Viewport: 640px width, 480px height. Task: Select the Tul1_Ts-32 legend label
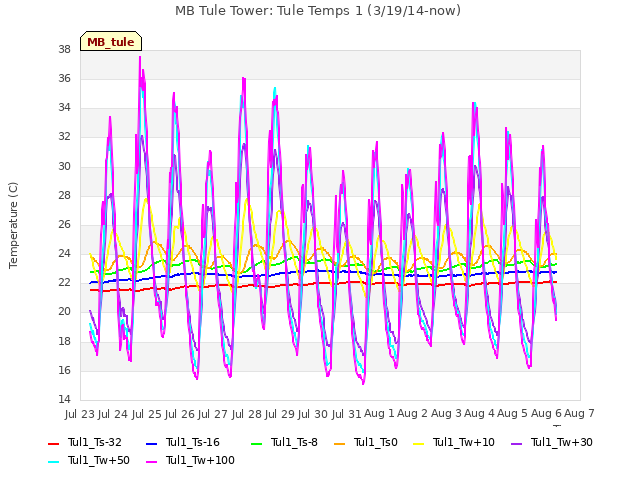pyautogui.click(x=95, y=442)
